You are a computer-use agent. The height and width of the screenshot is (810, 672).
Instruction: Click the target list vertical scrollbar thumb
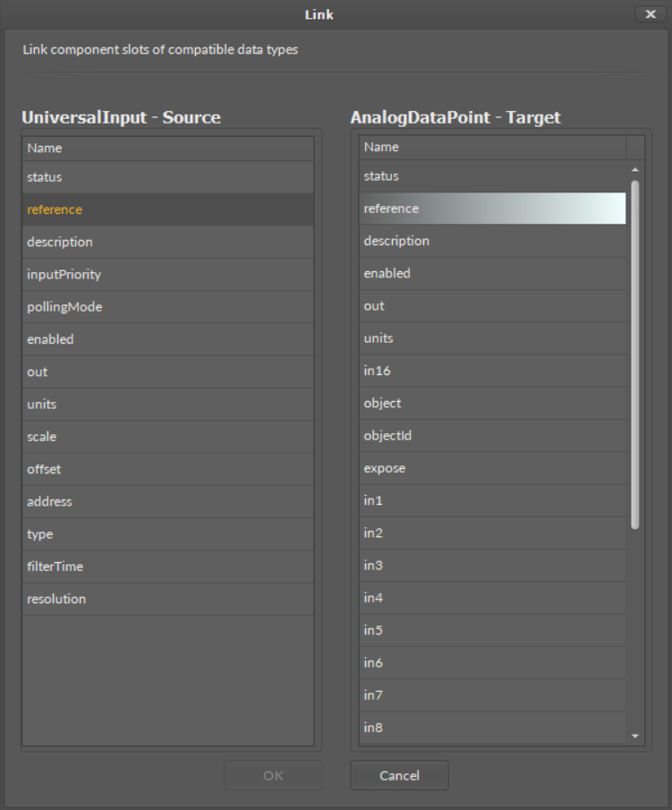pos(634,354)
